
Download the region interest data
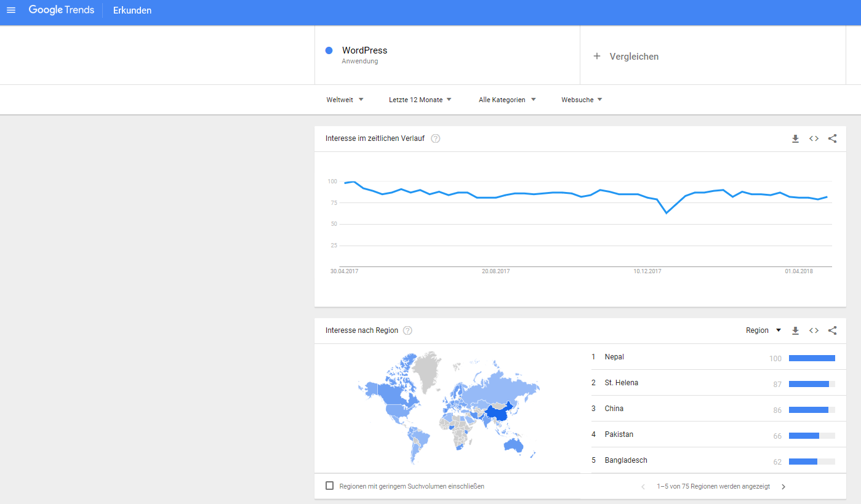coord(795,331)
